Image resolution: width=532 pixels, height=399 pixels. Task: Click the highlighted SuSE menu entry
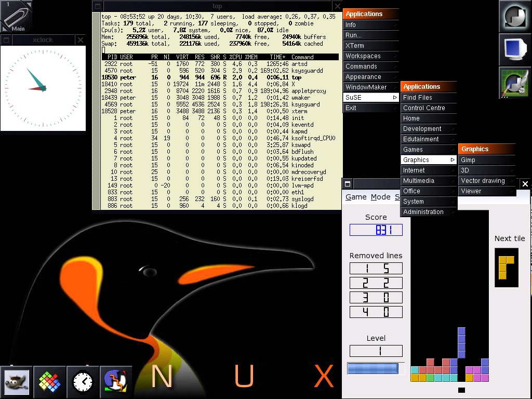point(371,97)
